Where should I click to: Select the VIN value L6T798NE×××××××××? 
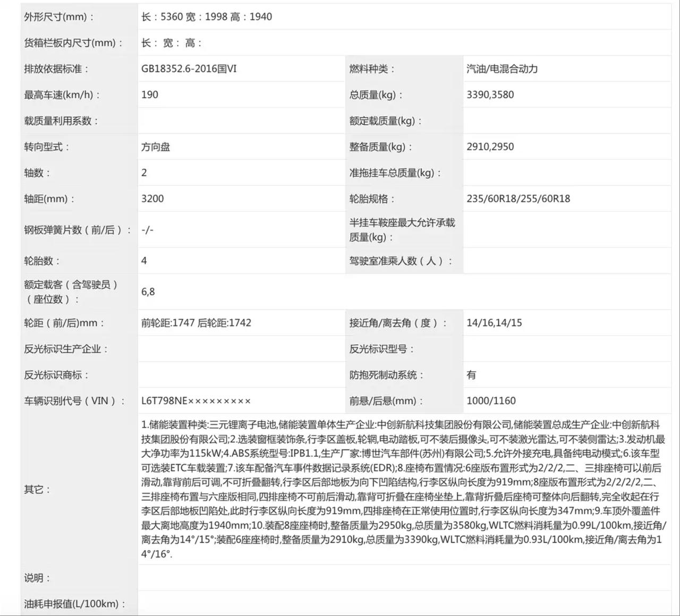pyautogui.click(x=196, y=401)
